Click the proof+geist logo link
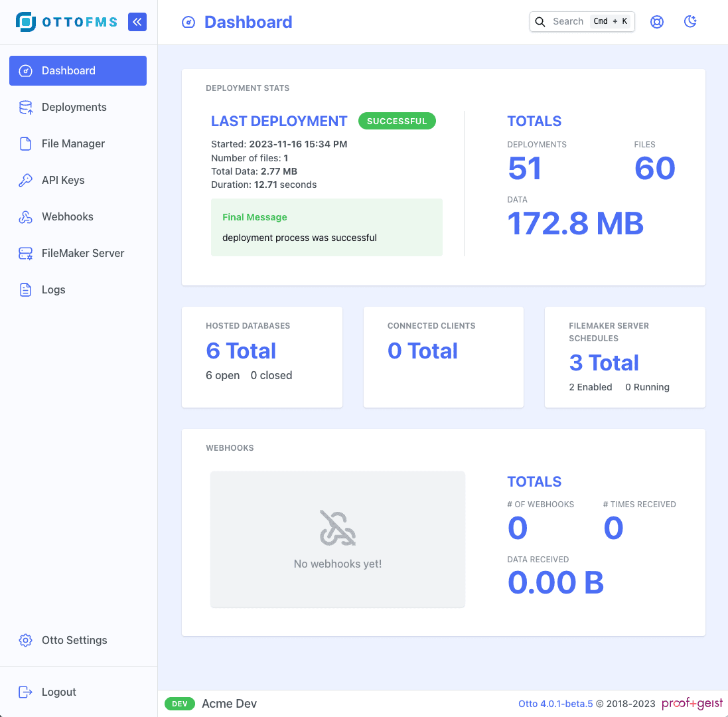The height and width of the screenshot is (717, 728). coord(692,703)
